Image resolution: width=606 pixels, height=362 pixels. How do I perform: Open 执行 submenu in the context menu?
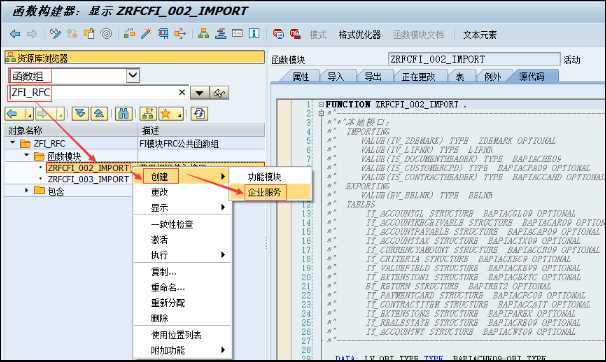tap(182, 255)
